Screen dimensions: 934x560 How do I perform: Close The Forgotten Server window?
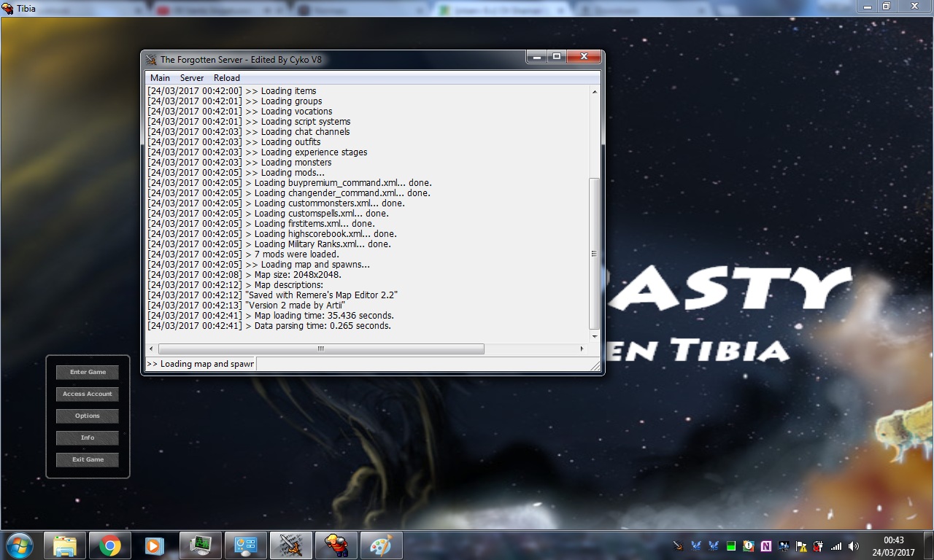tap(583, 57)
